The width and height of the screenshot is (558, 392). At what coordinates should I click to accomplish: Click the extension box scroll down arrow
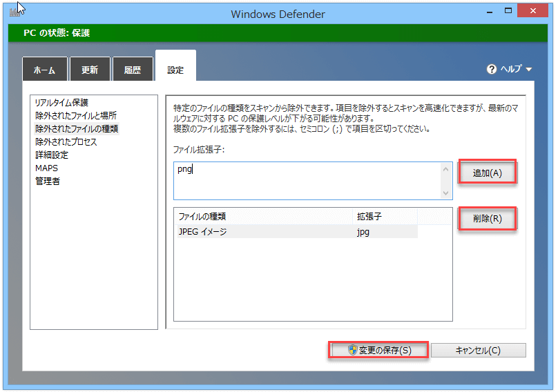coord(446,193)
